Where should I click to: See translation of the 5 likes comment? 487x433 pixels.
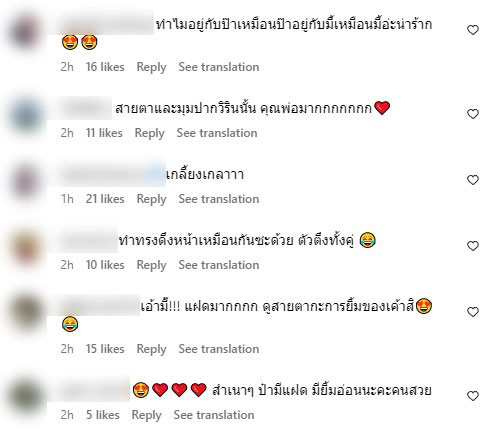pyautogui.click(x=214, y=415)
